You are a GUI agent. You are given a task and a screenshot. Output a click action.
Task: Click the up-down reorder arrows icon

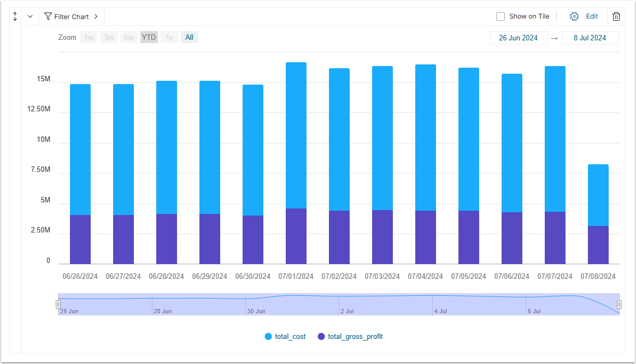[15, 16]
